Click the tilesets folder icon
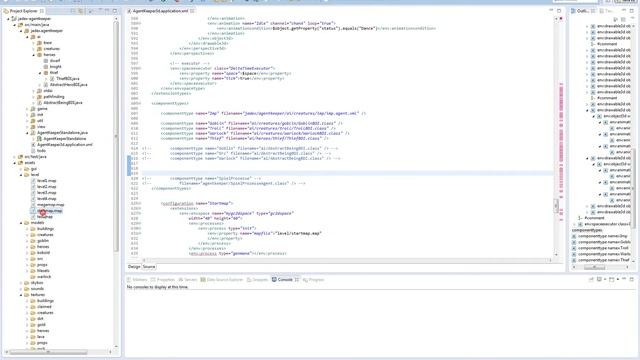640x360 pixels. click(x=33, y=271)
